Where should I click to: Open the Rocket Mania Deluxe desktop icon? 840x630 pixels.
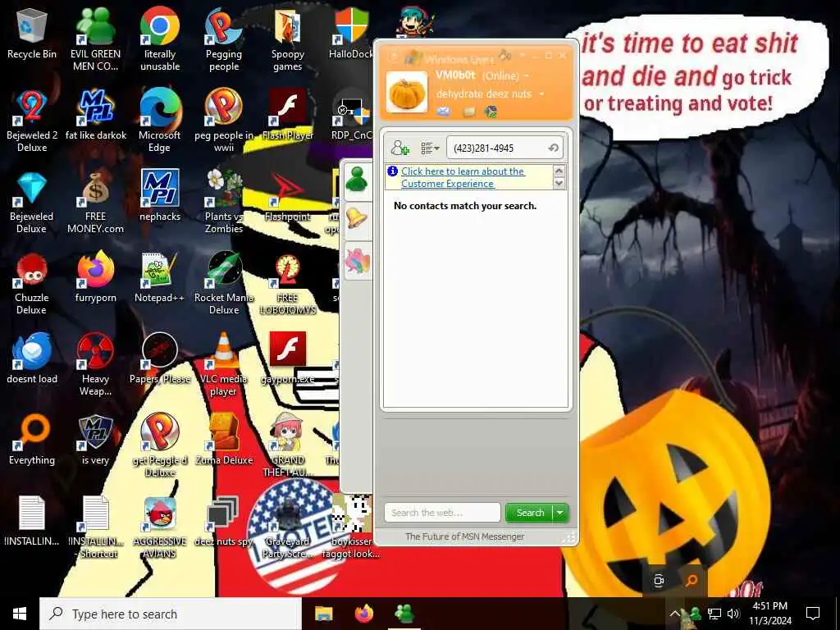(x=224, y=284)
